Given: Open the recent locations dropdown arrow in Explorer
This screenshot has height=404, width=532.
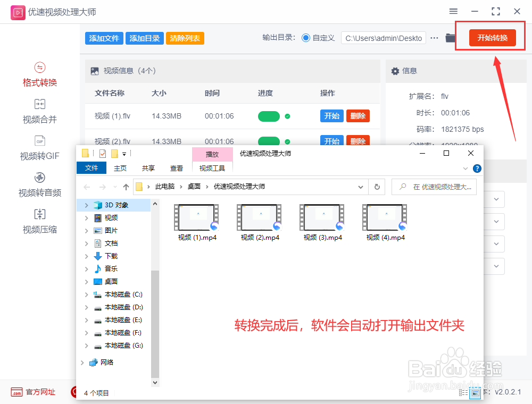Looking at the screenshot, I should (x=115, y=187).
